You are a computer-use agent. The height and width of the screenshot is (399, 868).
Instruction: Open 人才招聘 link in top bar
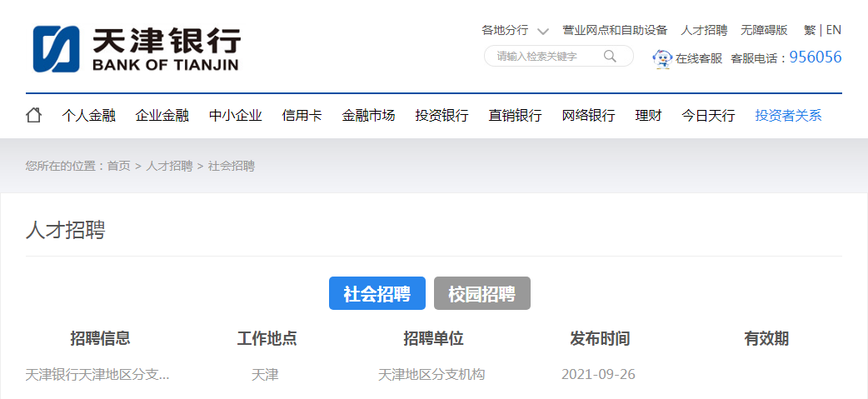click(x=704, y=30)
